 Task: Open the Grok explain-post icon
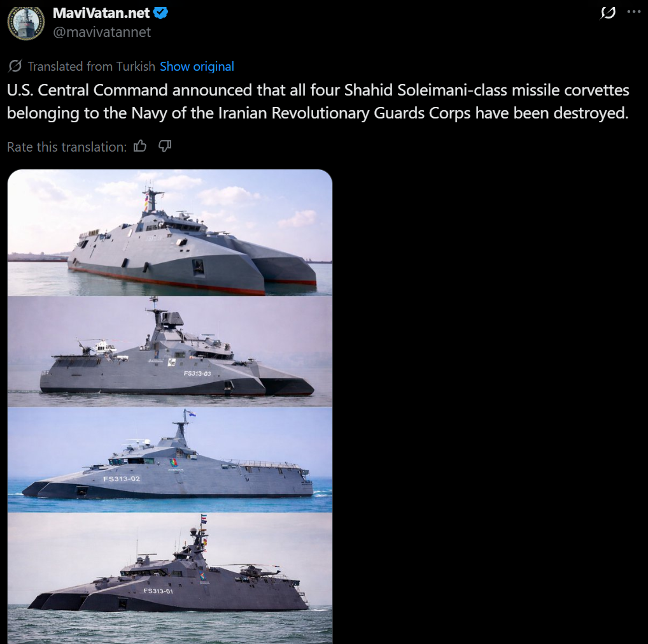(x=607, y=13)
